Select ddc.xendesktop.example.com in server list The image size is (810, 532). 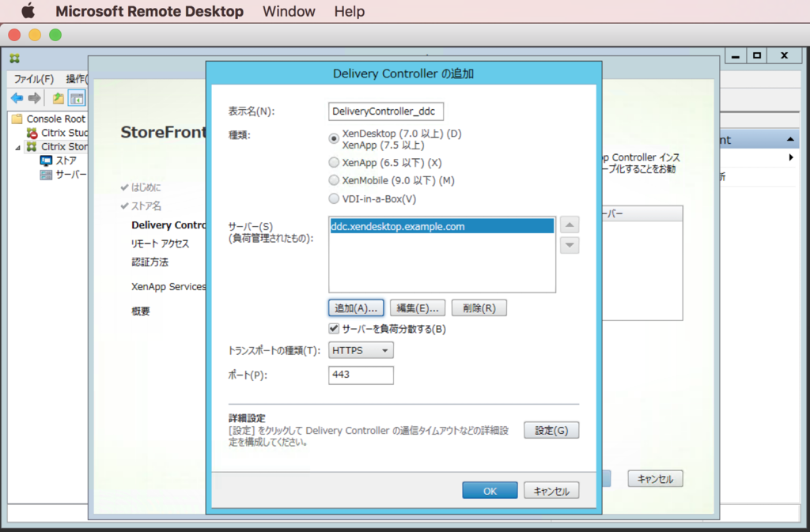pos(441,226)
